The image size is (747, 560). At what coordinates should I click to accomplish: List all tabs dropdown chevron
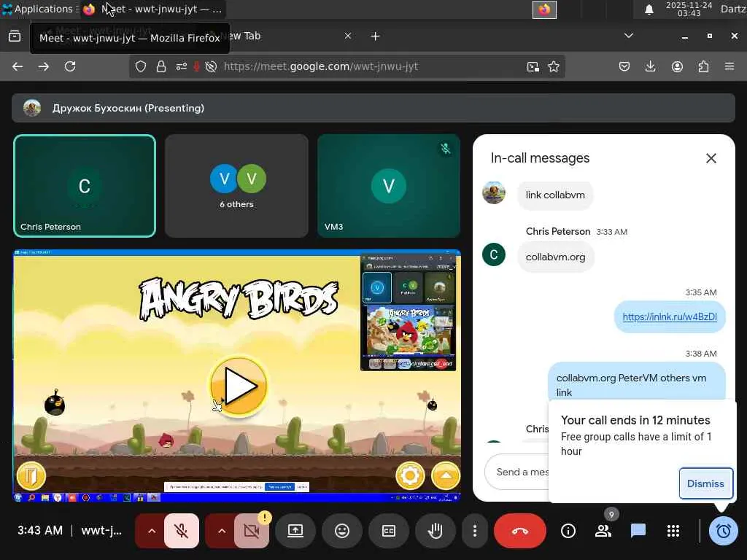(x=629, y=36)
